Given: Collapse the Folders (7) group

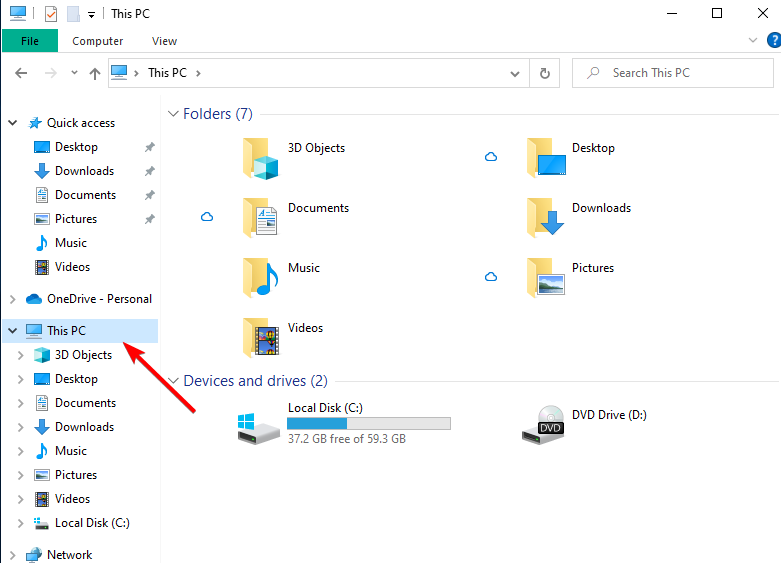Looking at the screenshot, I should click(173, 114).
